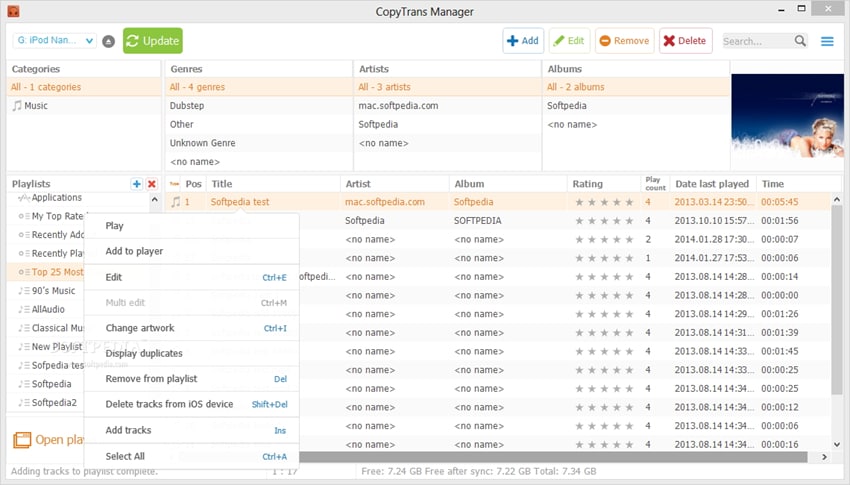Click track list scroll down arrow
Viewport: 850px width, 485px height.
[x=836, y=444]
